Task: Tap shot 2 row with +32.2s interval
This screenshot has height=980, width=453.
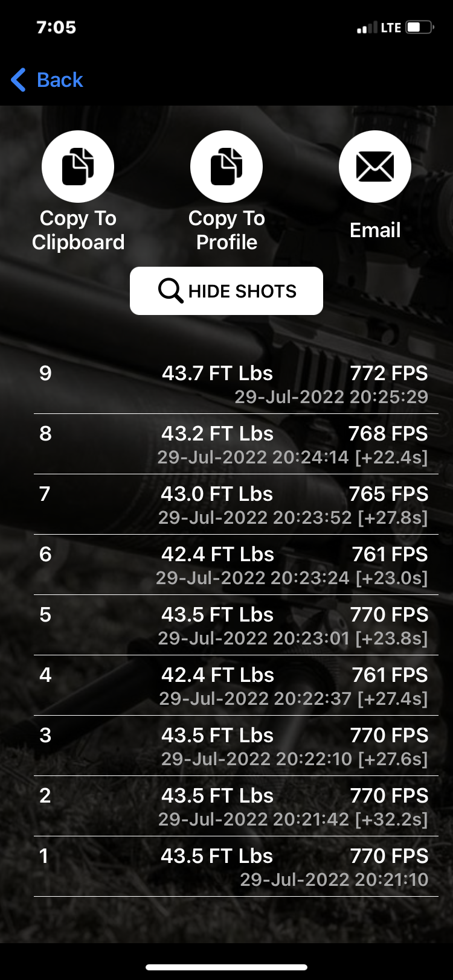Action: [236, 806]
